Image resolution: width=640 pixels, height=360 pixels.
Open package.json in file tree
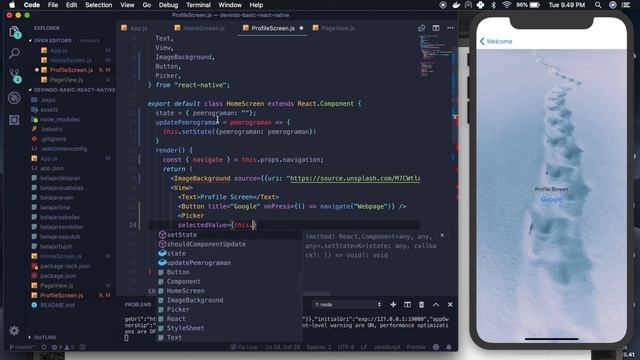click(x=58, y=276)
